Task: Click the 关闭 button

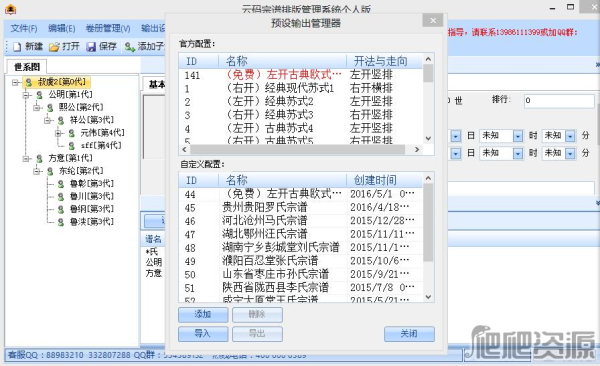Action: (409, 334)
